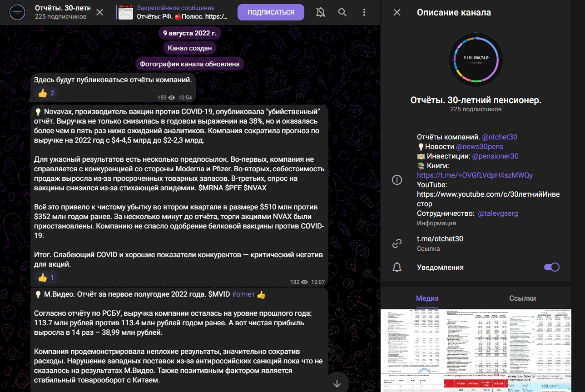
Task: Click the notifications bell icon in panel
Action: point(397,267)
